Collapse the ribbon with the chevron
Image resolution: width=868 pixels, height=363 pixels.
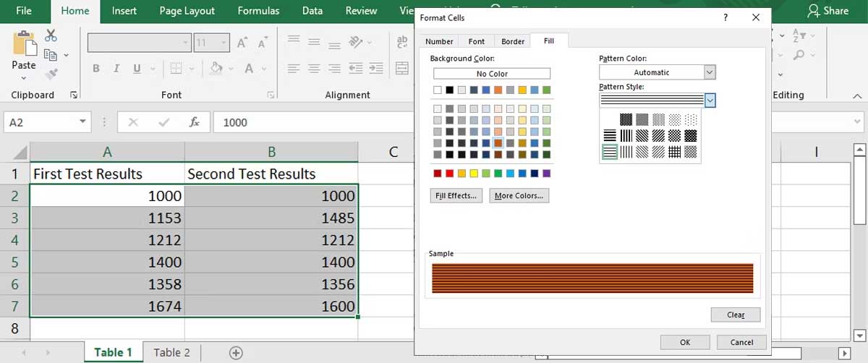point(859,95)
